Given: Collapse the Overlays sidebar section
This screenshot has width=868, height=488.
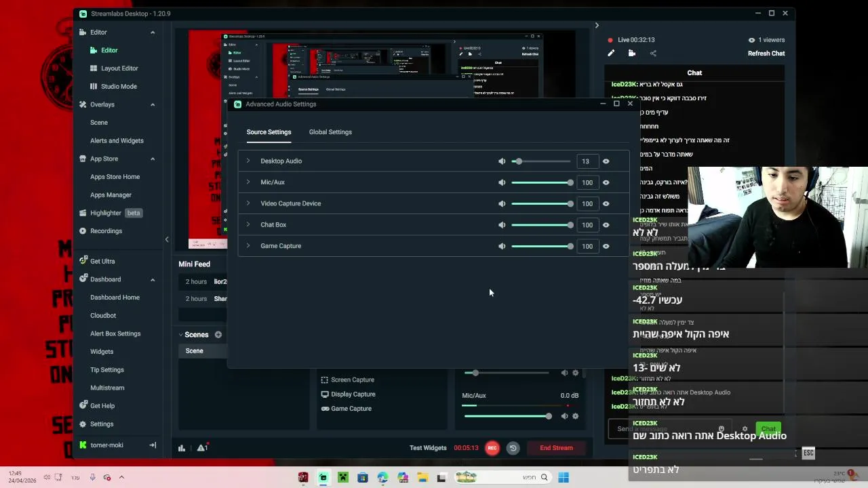Looking at the screenshot, I should 153,104.
